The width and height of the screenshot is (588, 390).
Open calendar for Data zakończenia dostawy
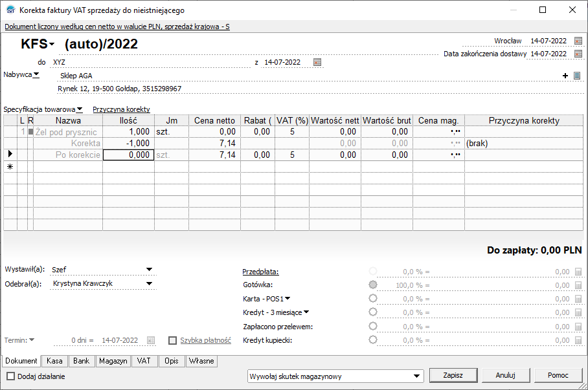pos(578,54)
